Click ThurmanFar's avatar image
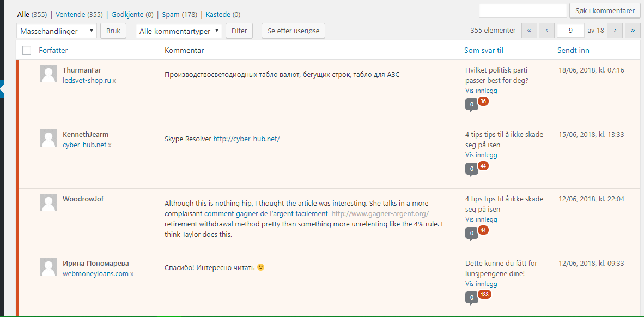This screenshot has width=644, height=317. [x=48, y=74]
